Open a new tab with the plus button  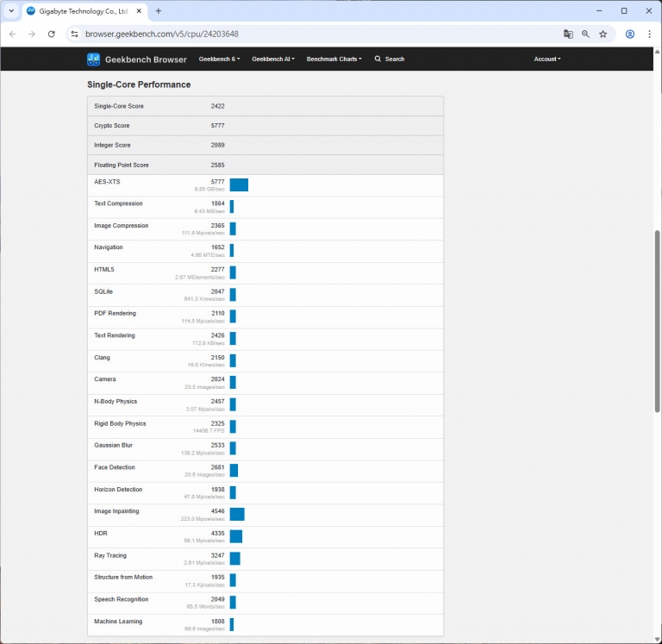(x=158, y=11)
